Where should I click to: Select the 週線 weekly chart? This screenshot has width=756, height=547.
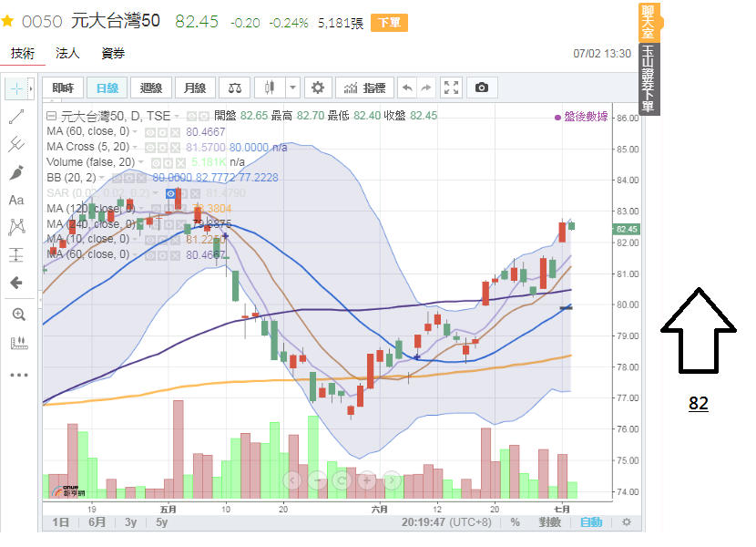tap(151, 88)
